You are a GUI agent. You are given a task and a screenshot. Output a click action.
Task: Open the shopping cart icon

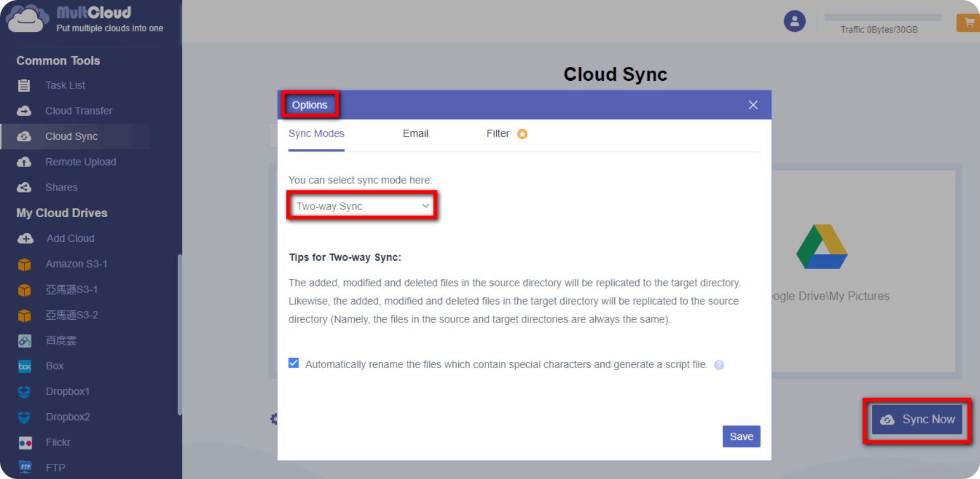click(969, 23)
